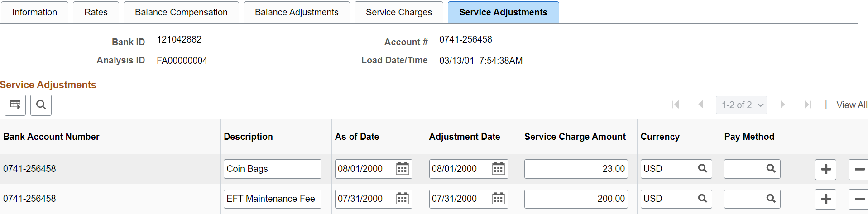This screenshot has width=868, height=214.
Task: Click account number in EFT Maintenance Fee row
Action: pos(29,199)
